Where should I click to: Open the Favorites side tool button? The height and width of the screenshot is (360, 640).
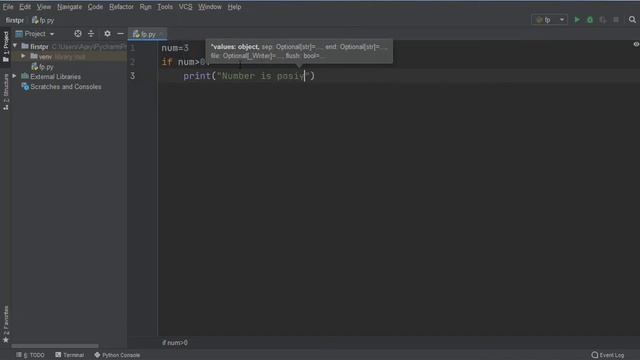[6, 324]
